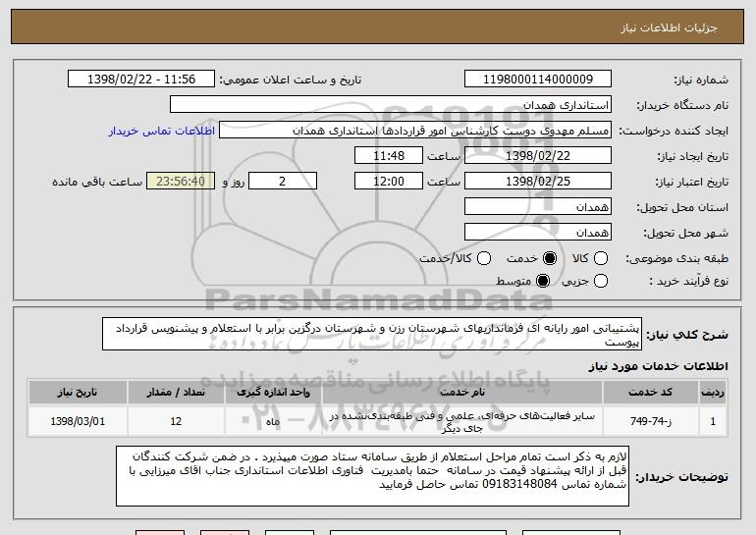Click the کد خدمت column header
The height and width of the screenshot is (535, 756).
[650, 393]
